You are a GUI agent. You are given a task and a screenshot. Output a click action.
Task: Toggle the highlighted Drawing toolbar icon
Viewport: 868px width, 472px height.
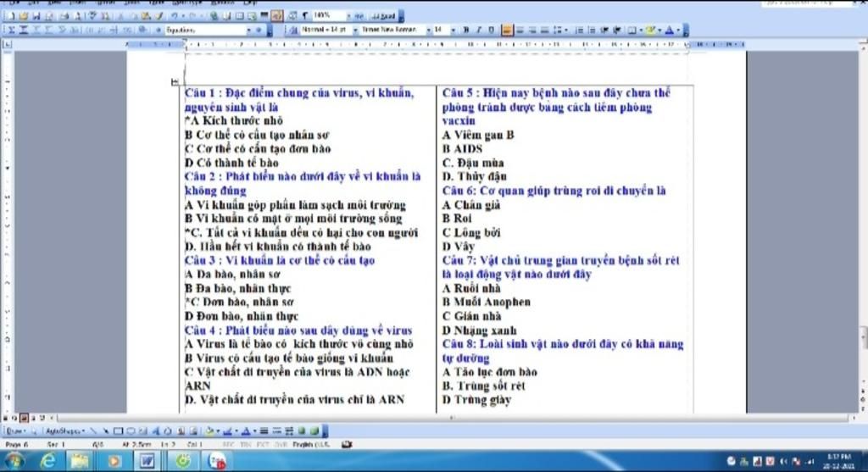277,16
